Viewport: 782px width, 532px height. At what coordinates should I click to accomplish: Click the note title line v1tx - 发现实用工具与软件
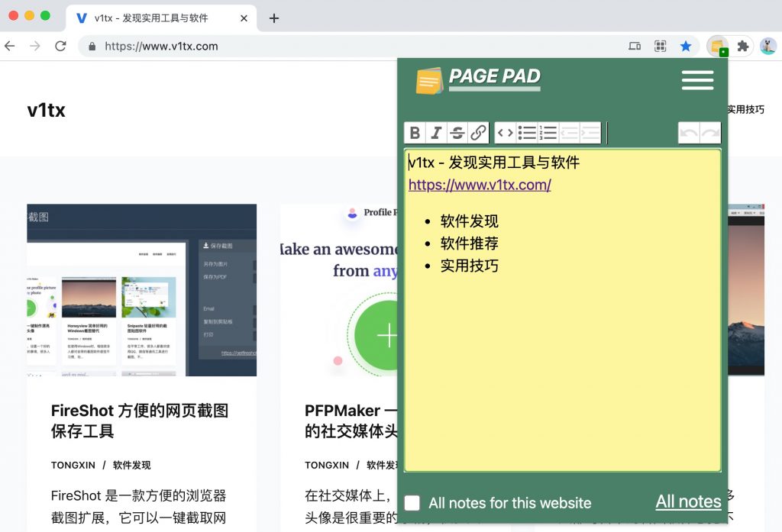[494, 163]
